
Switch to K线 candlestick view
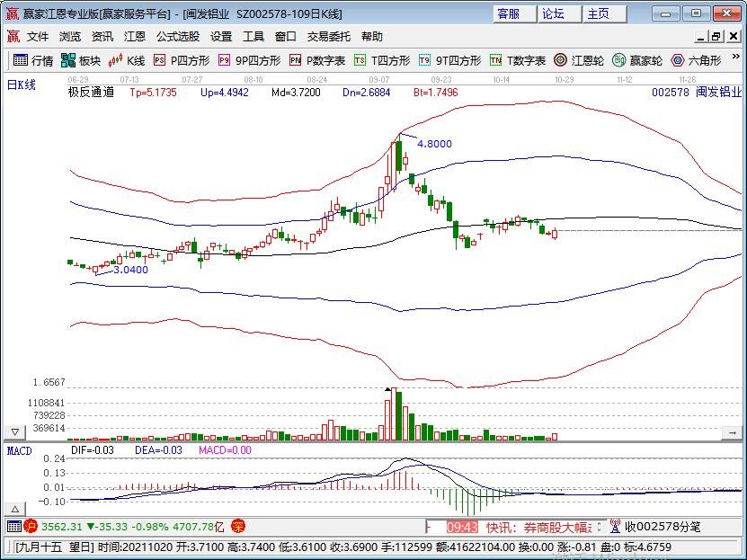126,61
